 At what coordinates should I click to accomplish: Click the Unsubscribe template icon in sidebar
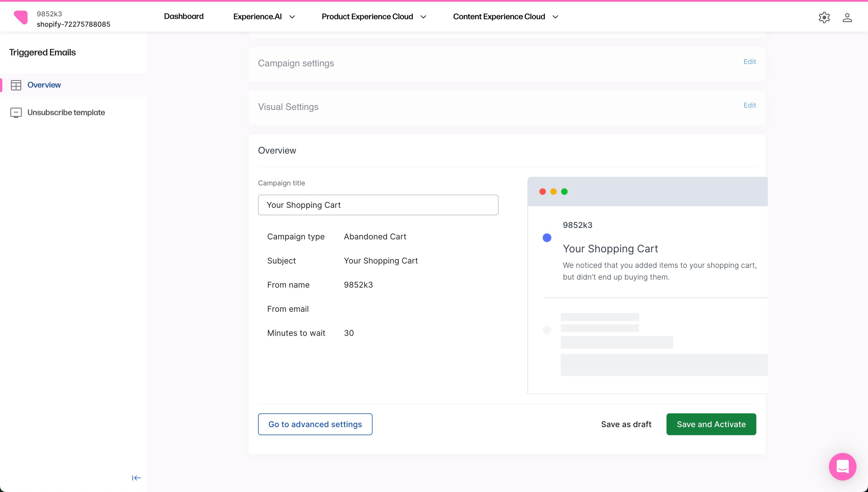pos(16,113)
